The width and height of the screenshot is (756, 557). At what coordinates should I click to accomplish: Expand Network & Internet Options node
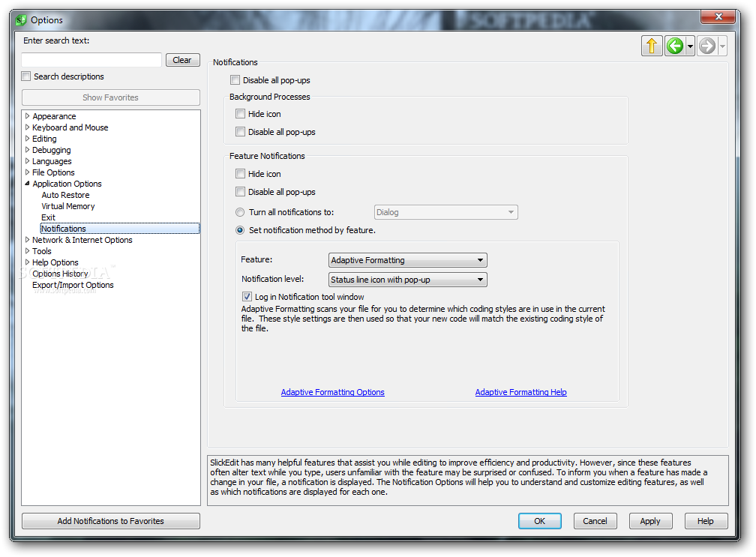tap(28, 239)
